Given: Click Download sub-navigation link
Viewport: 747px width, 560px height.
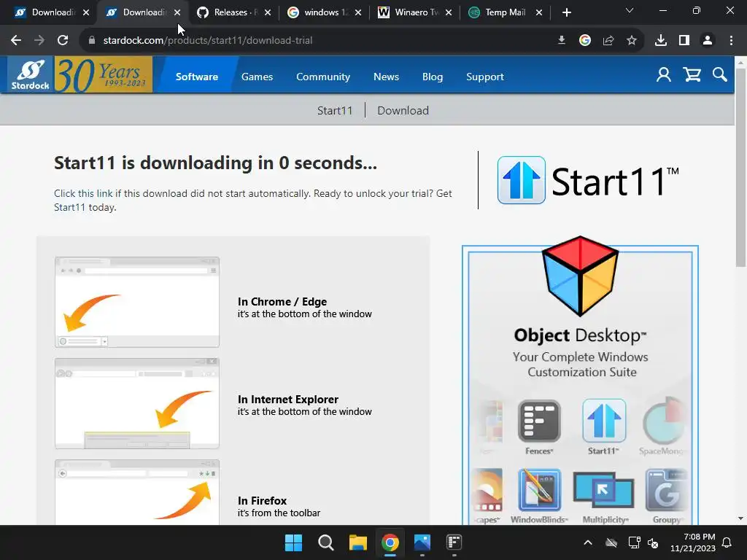Looking at the screenshot, I should pyautogui.click(x=403, y=111).
